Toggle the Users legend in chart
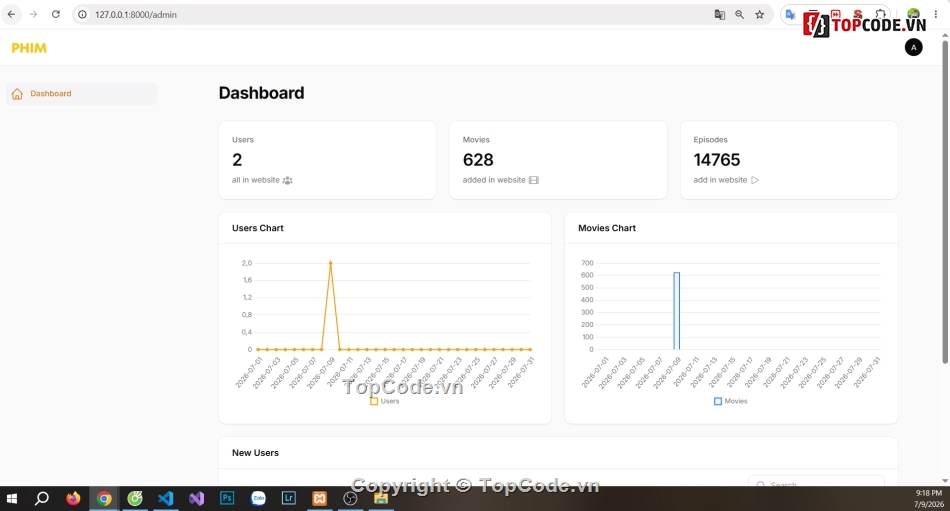The height and width of the screenshot is (511, 950). pyautogui.click(x=385, y=401)
